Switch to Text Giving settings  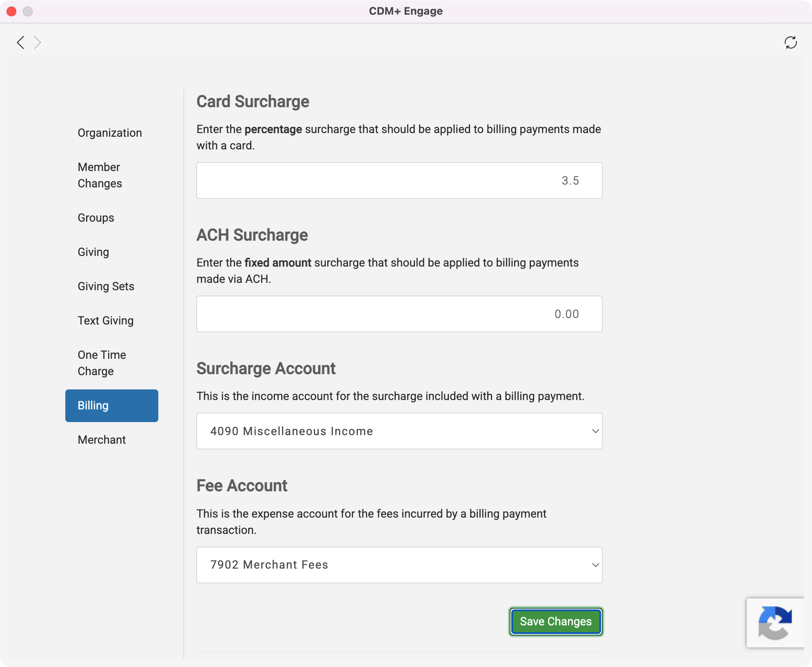pyautogui.click(x=106, y=321)
